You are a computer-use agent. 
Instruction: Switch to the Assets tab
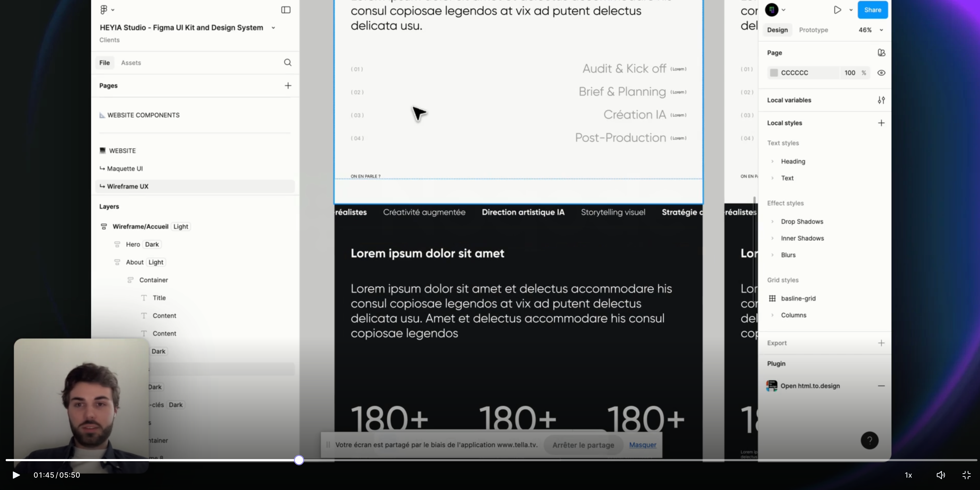click(131, 63)
